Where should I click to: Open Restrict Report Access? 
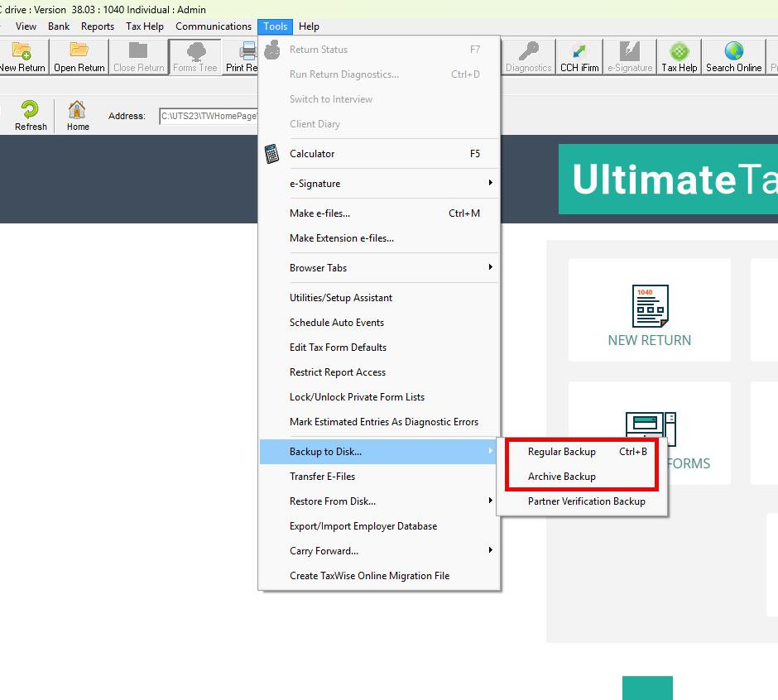(x=379, y=372)
